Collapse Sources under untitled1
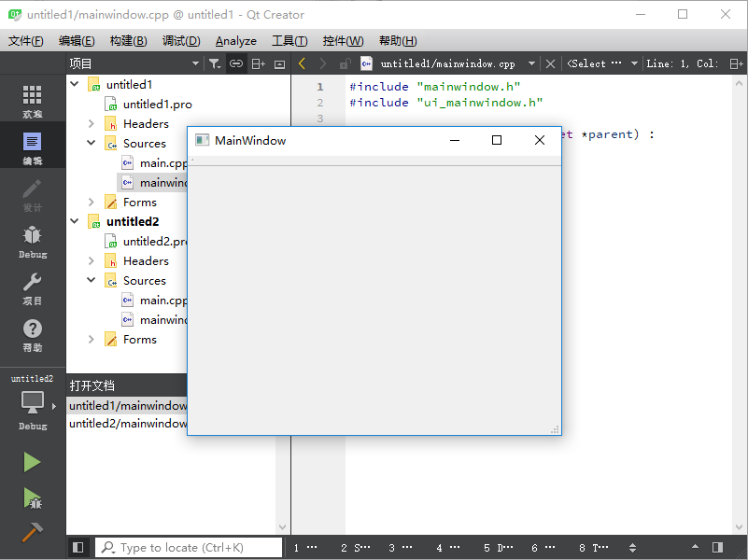The width and height of the screenshot is (748, 560). pos(92,143)
